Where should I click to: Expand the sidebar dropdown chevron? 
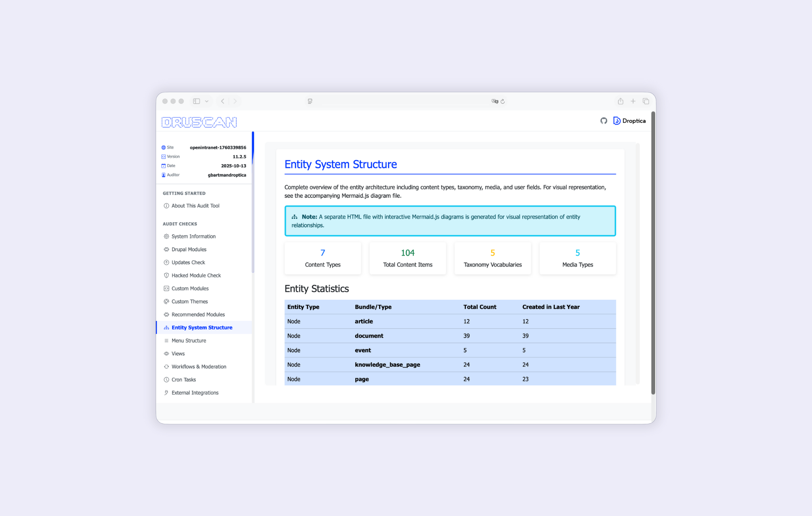[207, 101]
